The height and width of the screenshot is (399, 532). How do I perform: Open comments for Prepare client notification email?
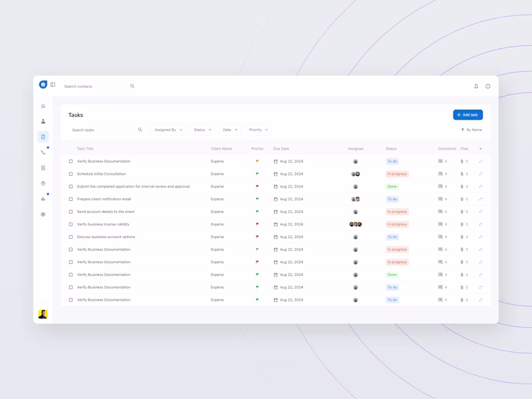click(442, 199)
